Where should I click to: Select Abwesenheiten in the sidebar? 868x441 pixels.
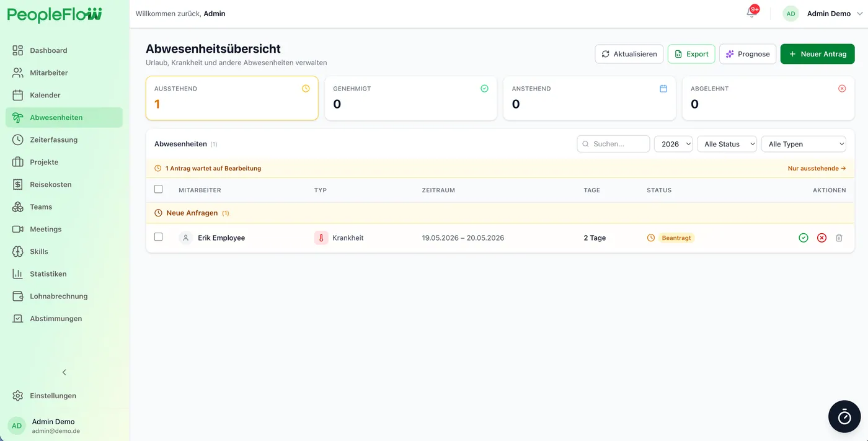64,117
